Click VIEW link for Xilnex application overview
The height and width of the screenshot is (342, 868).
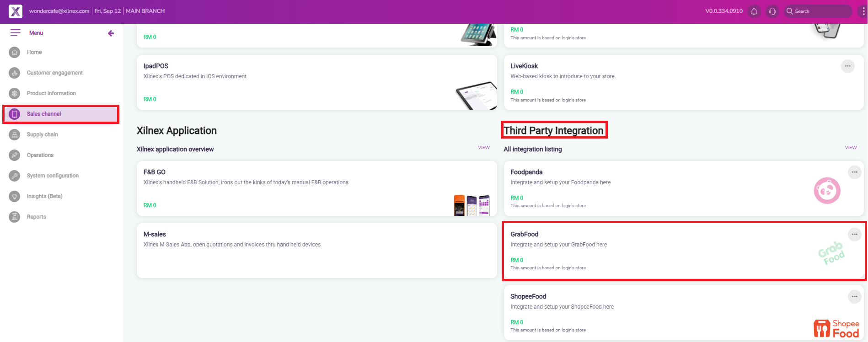(484, 148)
